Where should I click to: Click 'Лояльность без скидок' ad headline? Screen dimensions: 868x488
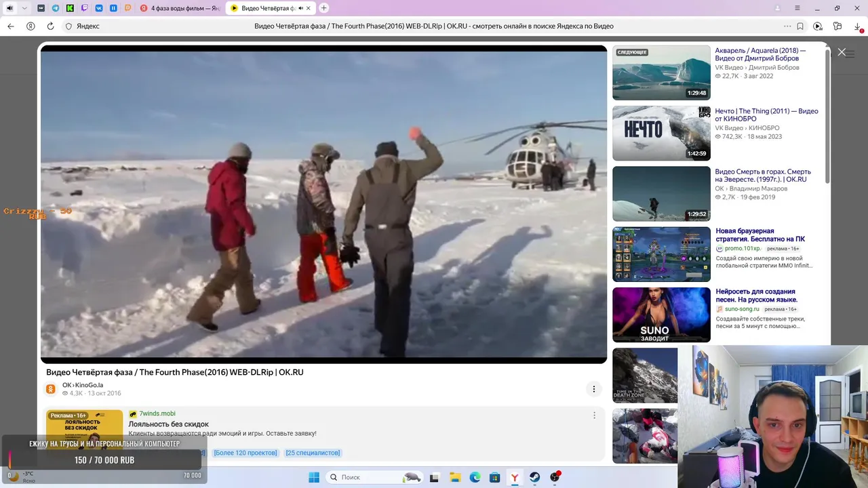(x=168, y=424)
